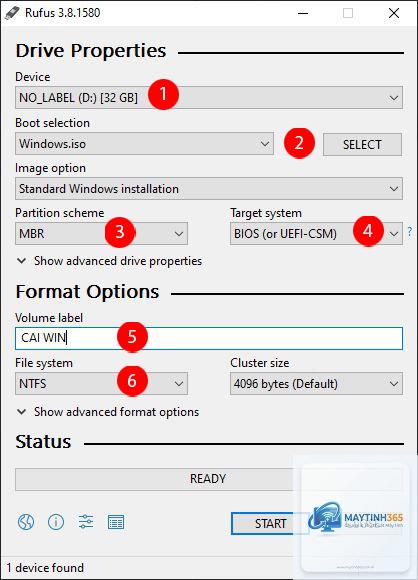Click the SELECT button to choose ISO
This screenshot has width=418, height=580.
coord(362,144)
